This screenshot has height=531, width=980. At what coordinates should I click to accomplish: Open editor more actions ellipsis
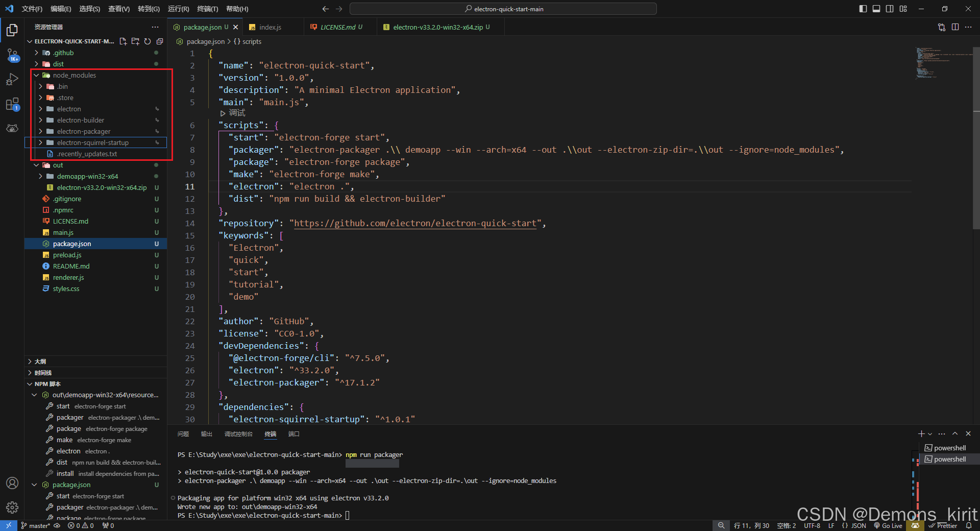tap(968, 27)
